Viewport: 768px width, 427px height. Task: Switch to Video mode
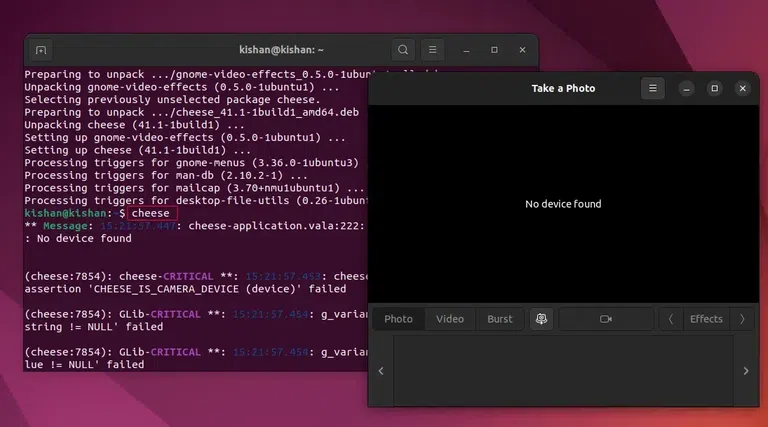pyautogui.click(x=450, y=319)
